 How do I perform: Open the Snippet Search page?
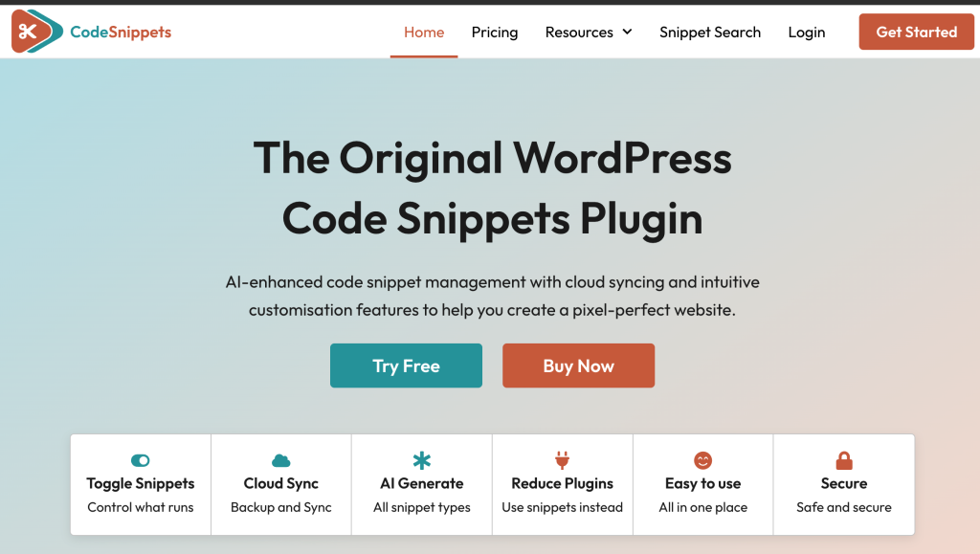710,32
